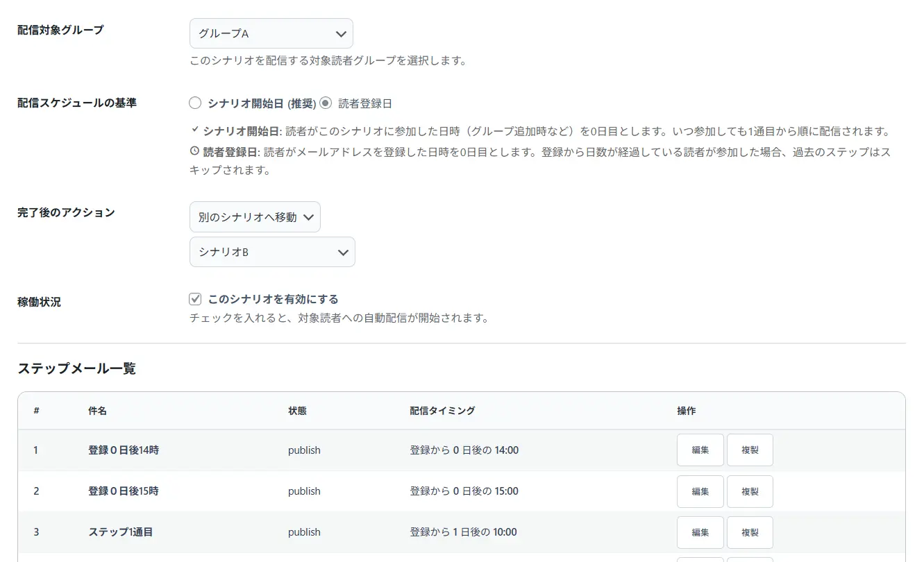Edit the 登録０日後15時 step mail
This screenshot has width=924, height=562.
click(x=700, y=491)
